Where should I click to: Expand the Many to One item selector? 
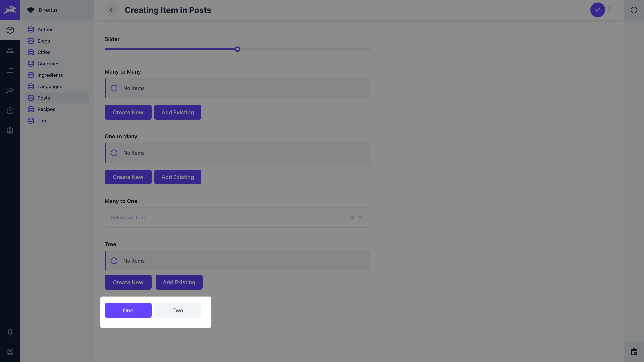coord(360,217)
